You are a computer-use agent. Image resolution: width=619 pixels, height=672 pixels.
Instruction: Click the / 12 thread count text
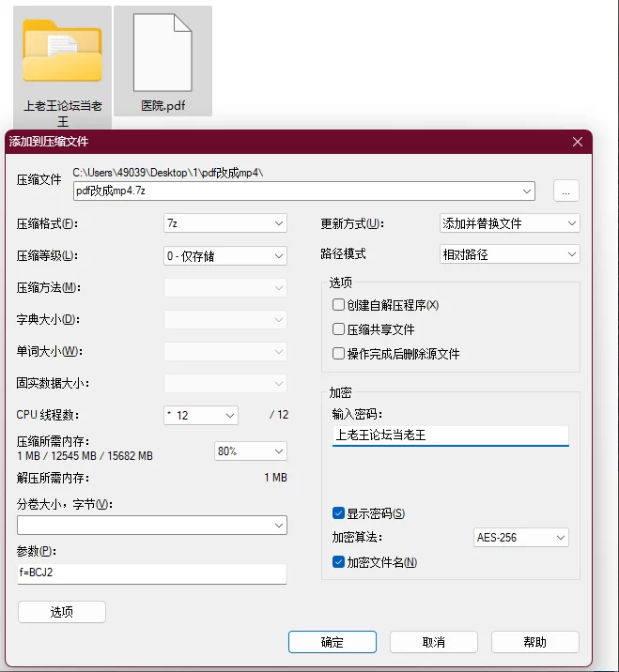point(279,415)
